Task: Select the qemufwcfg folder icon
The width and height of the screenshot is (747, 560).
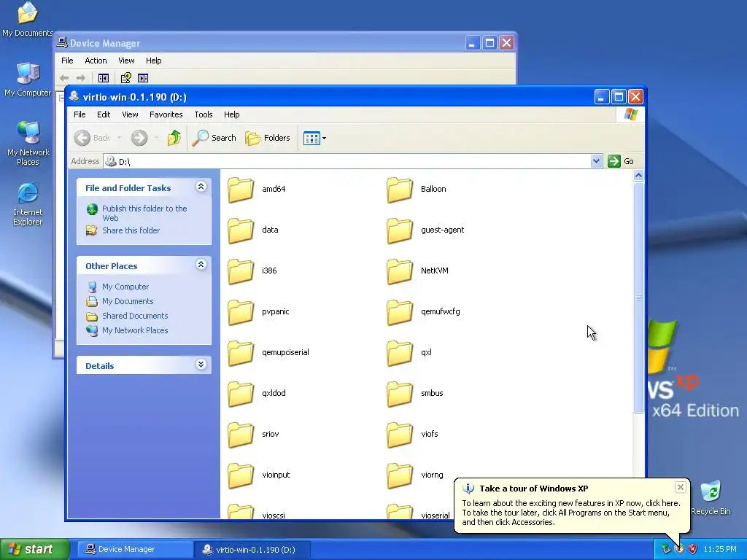Action: pyautogui.click(x=399, y=312)
